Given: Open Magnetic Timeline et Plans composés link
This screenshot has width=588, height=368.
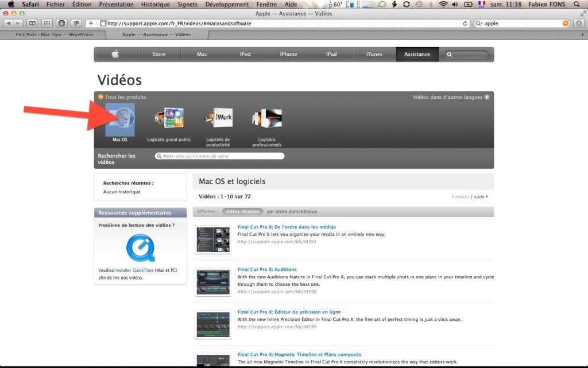Looking at the screenshot, I should click(299, 354).
